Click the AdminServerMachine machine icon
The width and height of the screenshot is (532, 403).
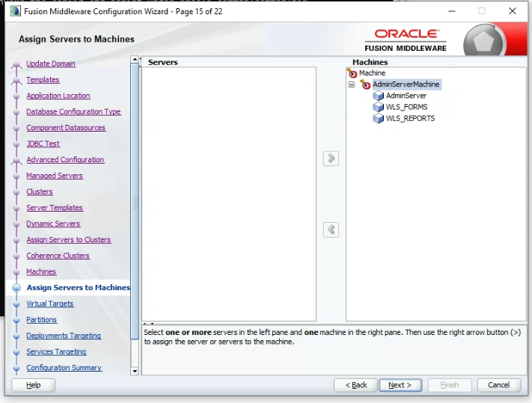point(365,84)
